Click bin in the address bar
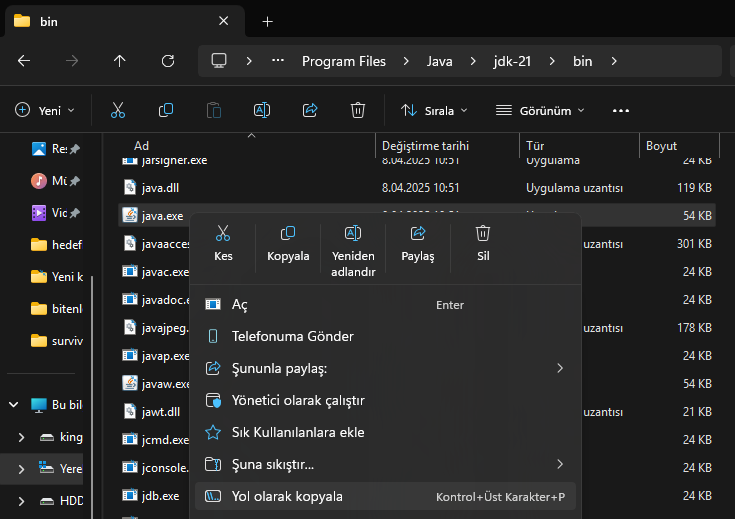The height and width of the screenshot is (519, 735). (582, 61)
